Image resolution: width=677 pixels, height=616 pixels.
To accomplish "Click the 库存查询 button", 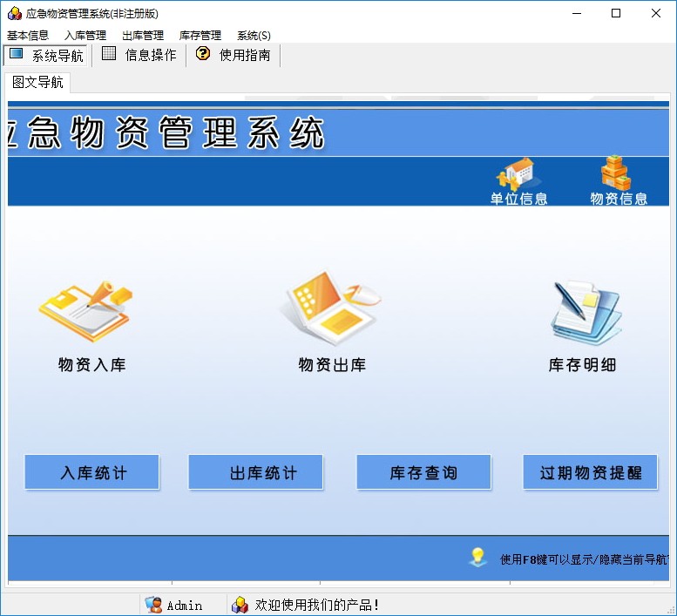I will (x=423, y=472).
